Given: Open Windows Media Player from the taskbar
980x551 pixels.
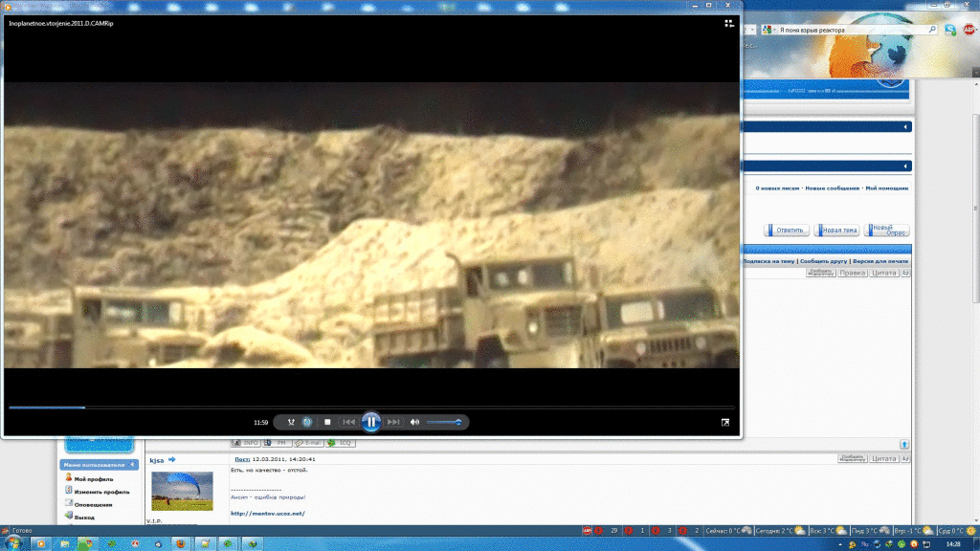Looking at the screenshot, I should point(40,544).
